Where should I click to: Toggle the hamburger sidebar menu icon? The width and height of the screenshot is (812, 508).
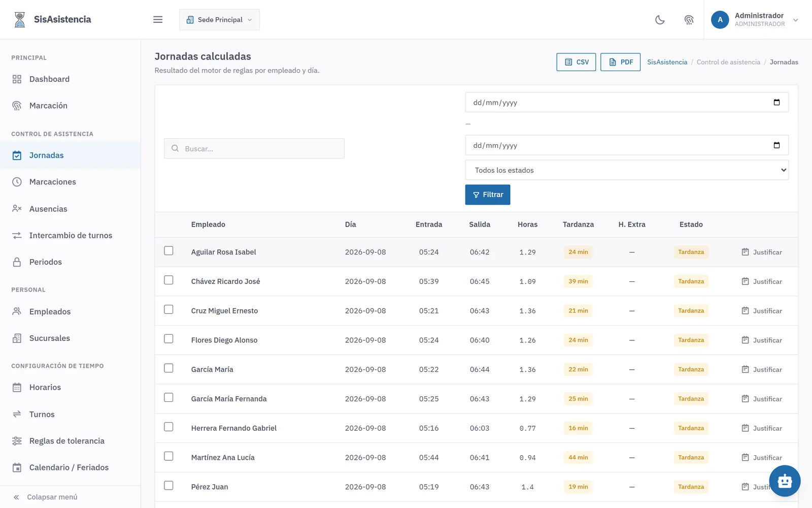coord(158,19)
